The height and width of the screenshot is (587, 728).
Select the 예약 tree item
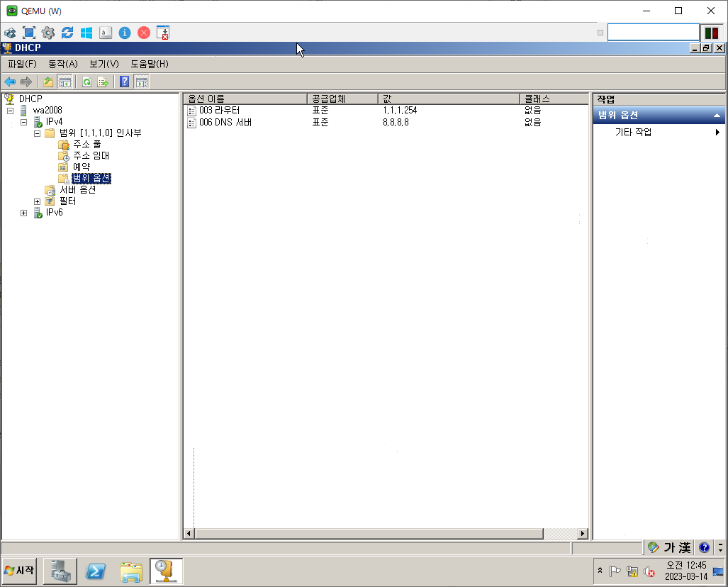point(82,167)
